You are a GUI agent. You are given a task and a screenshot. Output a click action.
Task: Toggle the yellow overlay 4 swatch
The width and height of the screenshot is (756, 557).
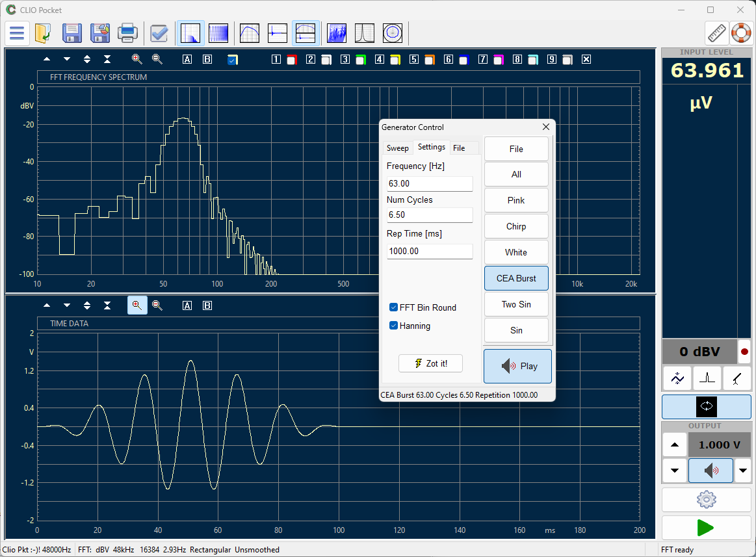click(x=395, y=60)
